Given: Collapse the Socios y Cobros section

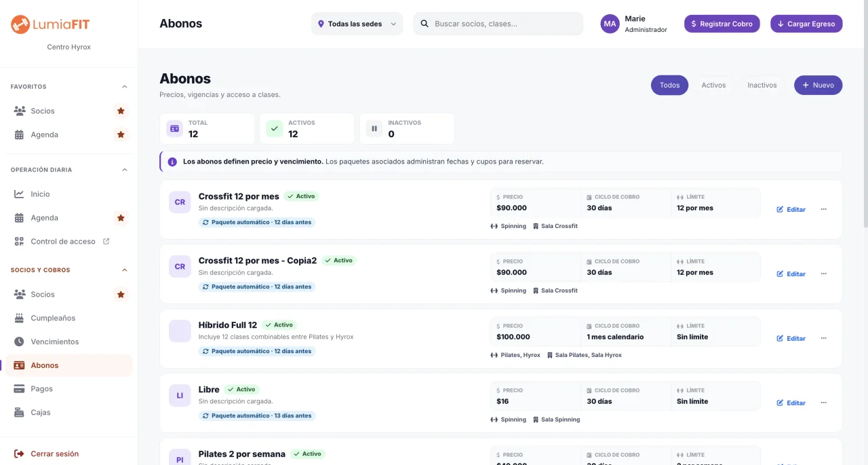Looking at the screenshot, I should click(124, 270).
